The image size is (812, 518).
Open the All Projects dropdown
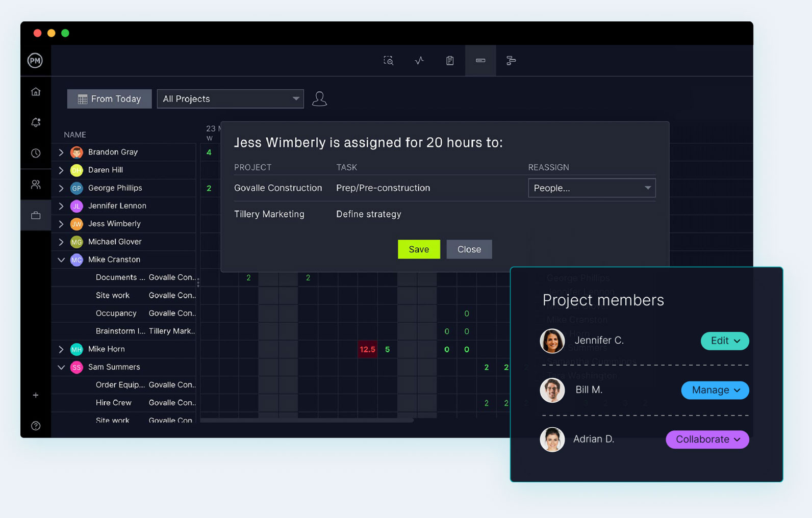click(230, 99)
